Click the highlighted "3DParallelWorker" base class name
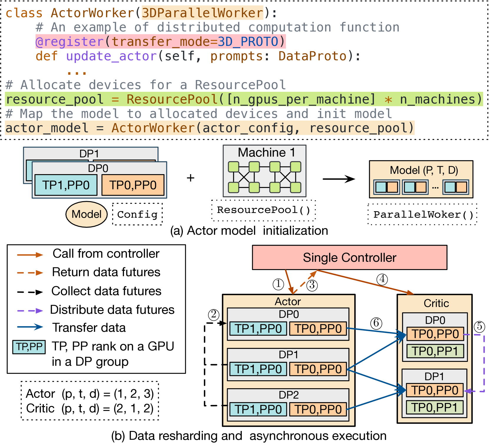489x448 pixels. click(x=203, y=13)
